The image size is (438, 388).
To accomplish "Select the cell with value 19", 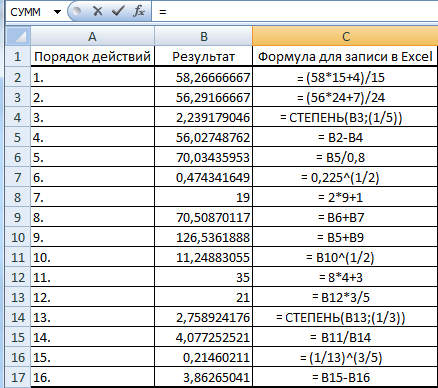I will point(203,197).
